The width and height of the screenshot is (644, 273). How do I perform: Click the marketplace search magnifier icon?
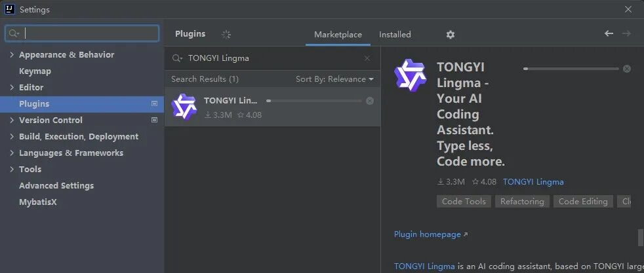point(177,58)
